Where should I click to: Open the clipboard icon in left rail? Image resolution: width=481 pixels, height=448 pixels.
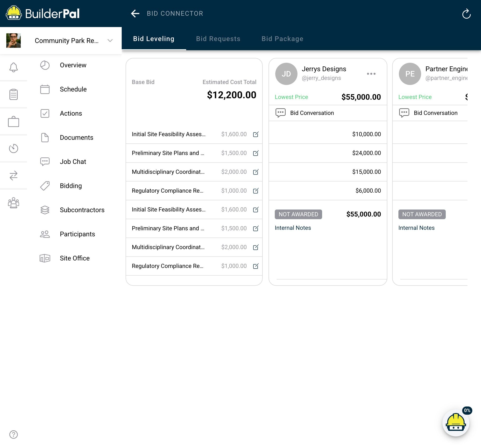[x=14, y=94]
